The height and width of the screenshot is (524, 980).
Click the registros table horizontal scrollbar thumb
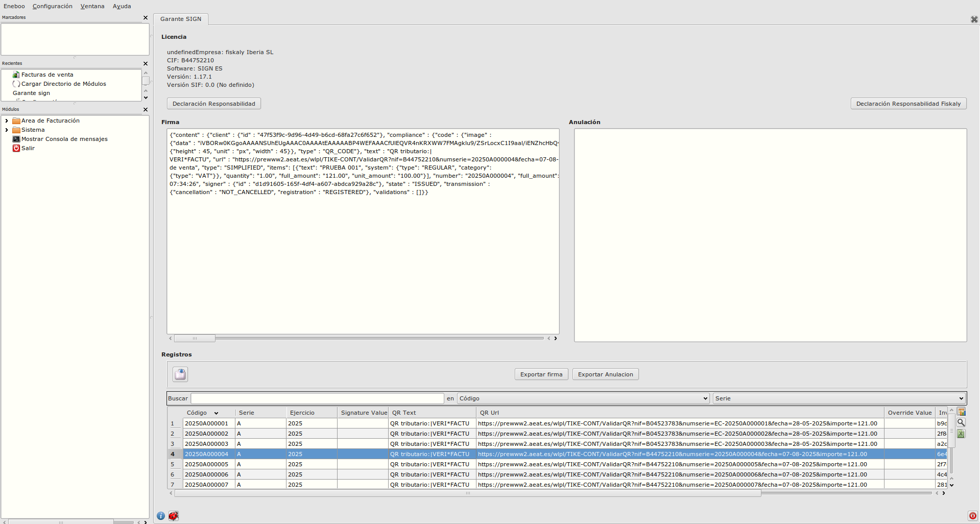pyautogui.click(x=468, y=493)
